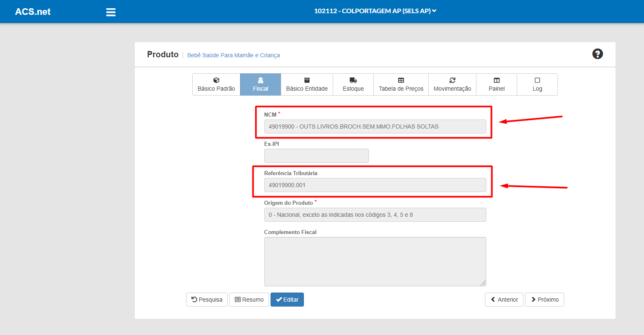Click the Ex-IPI input field
This screenshot has width=644, height=335.
pos(316,156)
